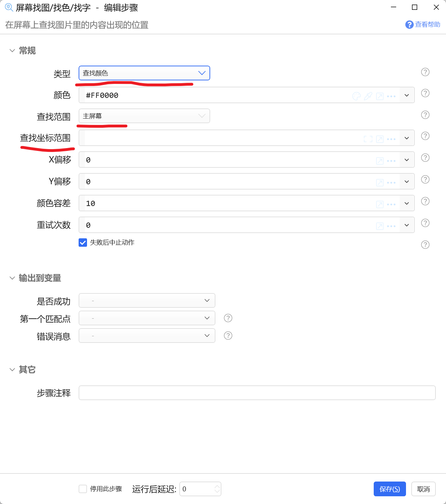Click help question mark beside 类型

point(425,72)
